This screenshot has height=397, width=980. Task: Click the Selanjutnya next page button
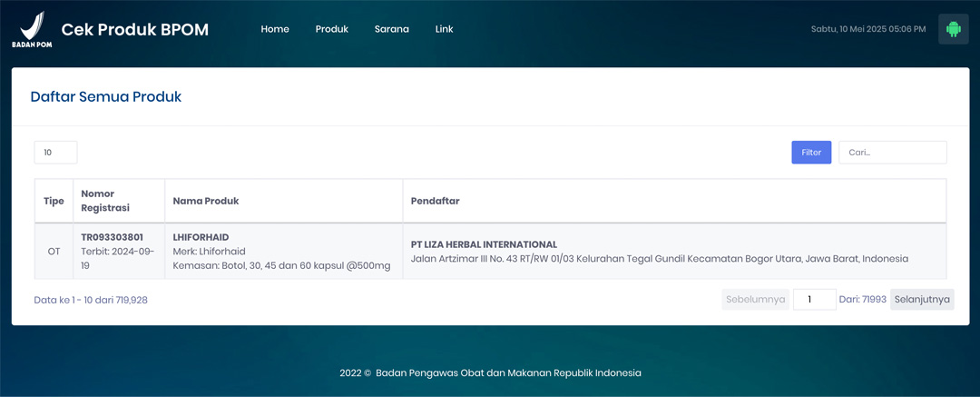[x=922, y=299]
